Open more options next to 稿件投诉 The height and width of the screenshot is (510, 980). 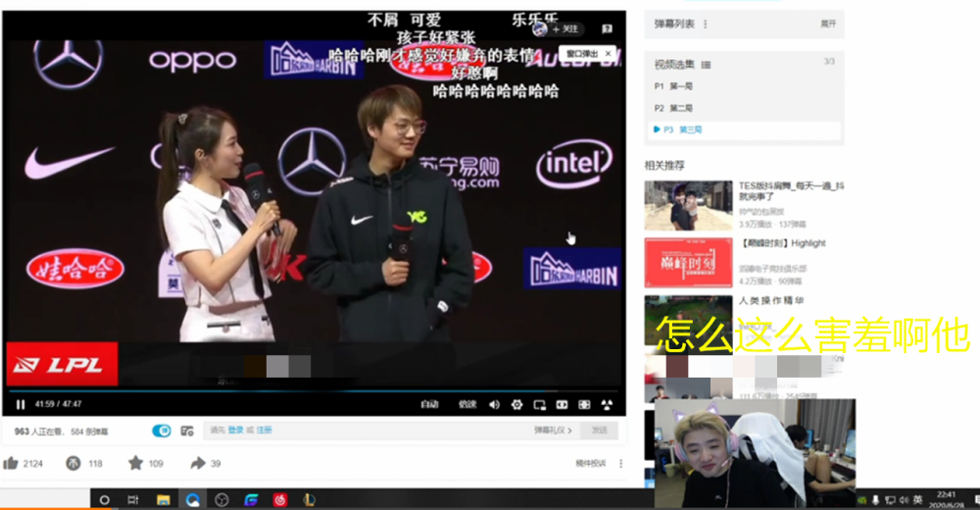tap(620, 464)
